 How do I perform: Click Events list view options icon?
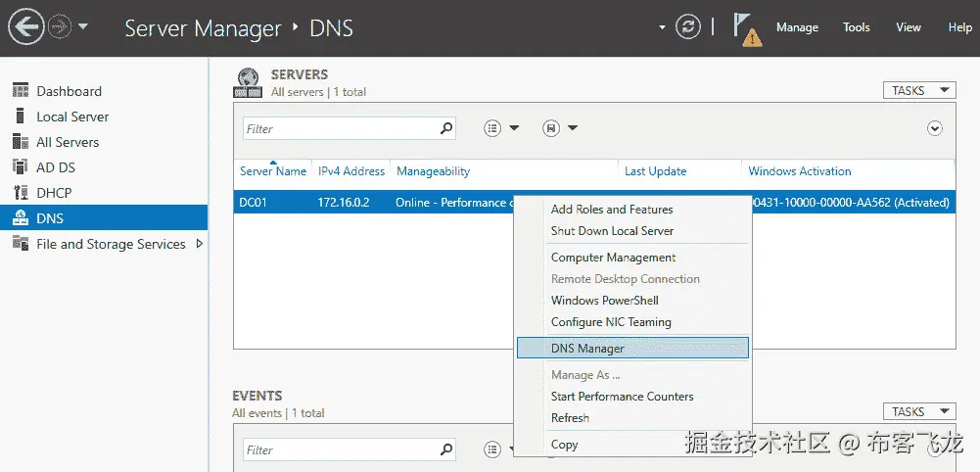[x=492, y=449]
